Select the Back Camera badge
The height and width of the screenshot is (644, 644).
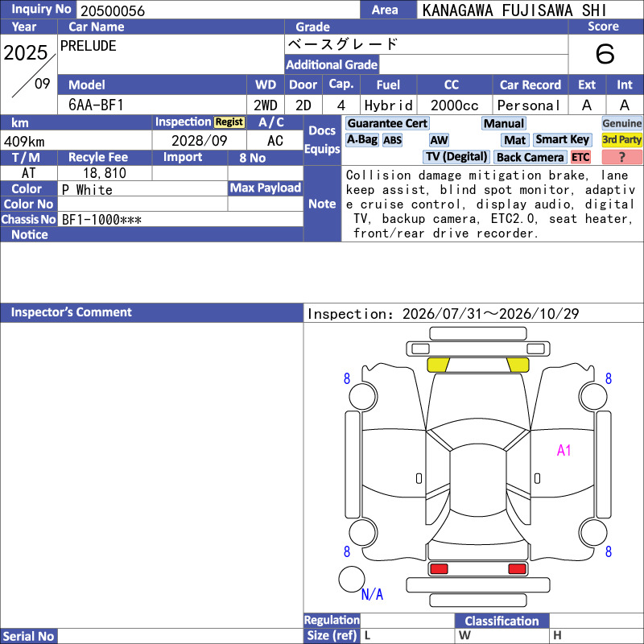pos(530,157)
